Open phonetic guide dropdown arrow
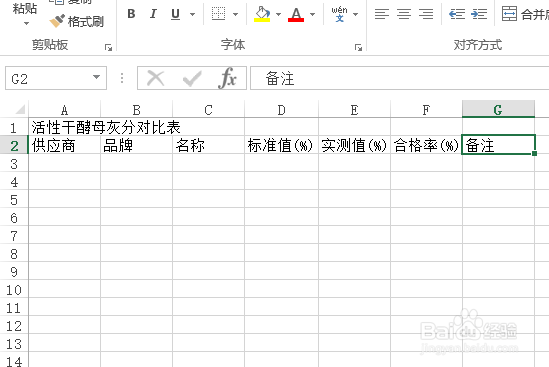This screenshot has width=549, height=367. click(x=355, y=14)
